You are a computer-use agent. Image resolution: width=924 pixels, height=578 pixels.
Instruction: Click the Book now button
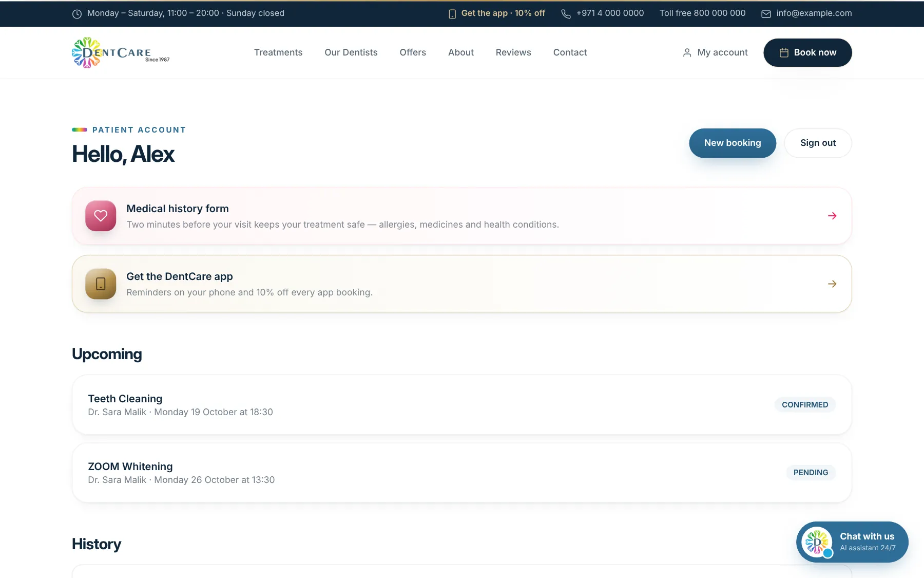coord(807,52)
